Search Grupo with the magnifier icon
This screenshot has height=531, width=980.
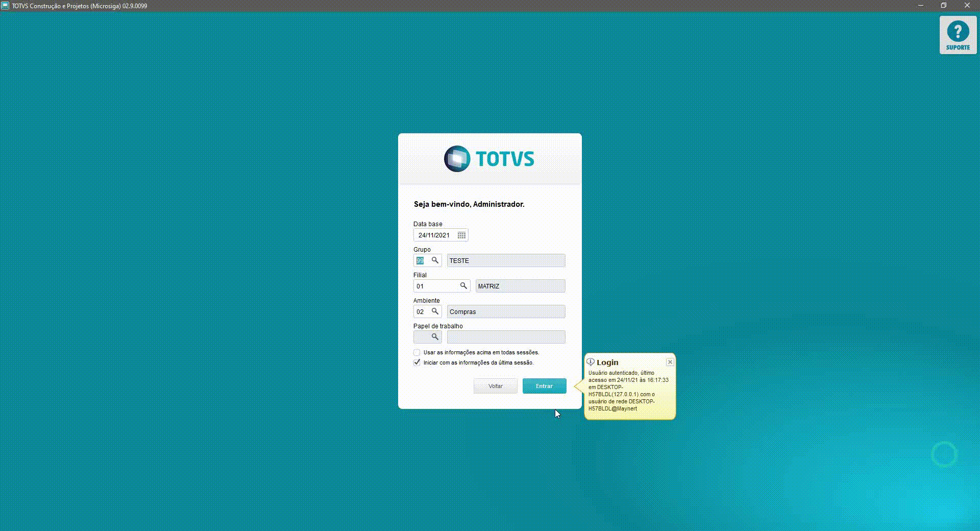[x=435, y=260]
